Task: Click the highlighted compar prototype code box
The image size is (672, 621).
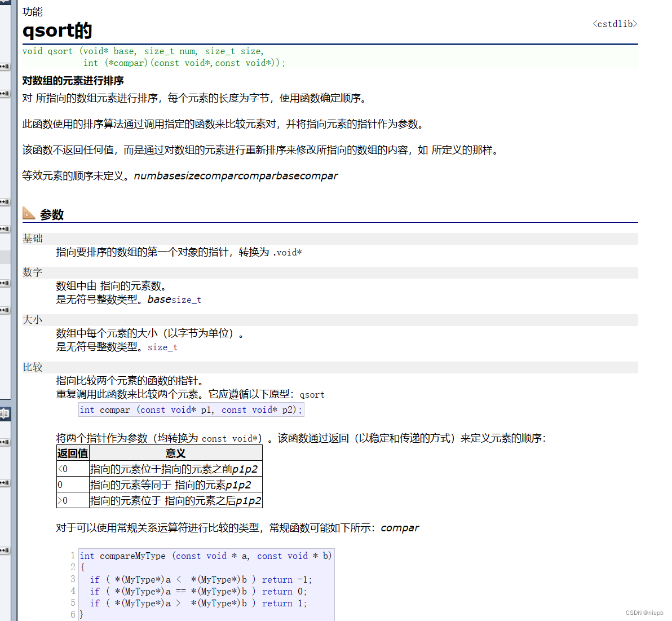Action: tap(191, 409)
